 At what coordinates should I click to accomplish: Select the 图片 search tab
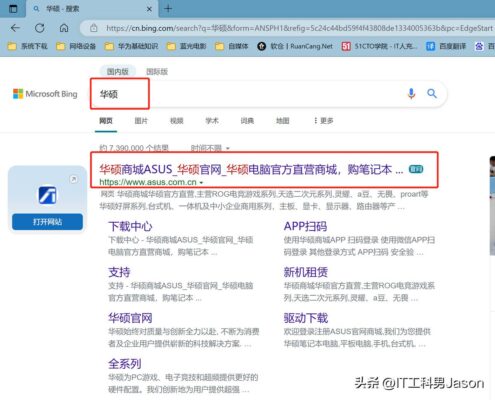[141, 121]
